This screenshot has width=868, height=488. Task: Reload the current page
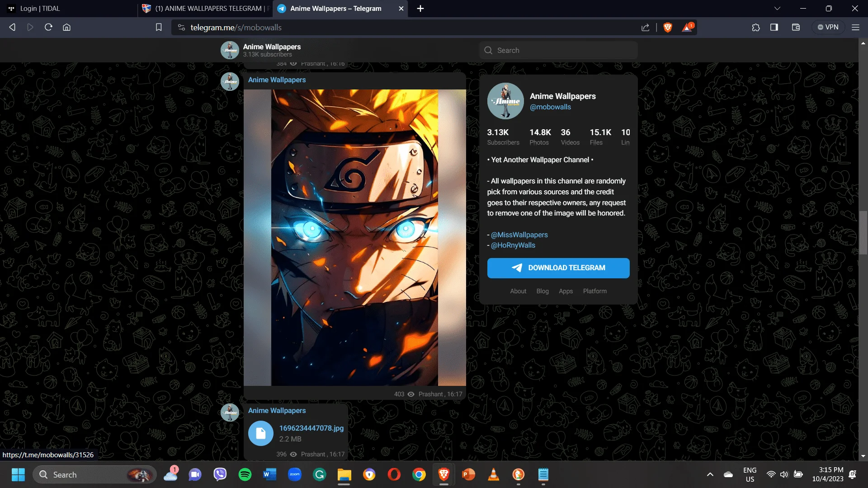[x=48, y=27]
